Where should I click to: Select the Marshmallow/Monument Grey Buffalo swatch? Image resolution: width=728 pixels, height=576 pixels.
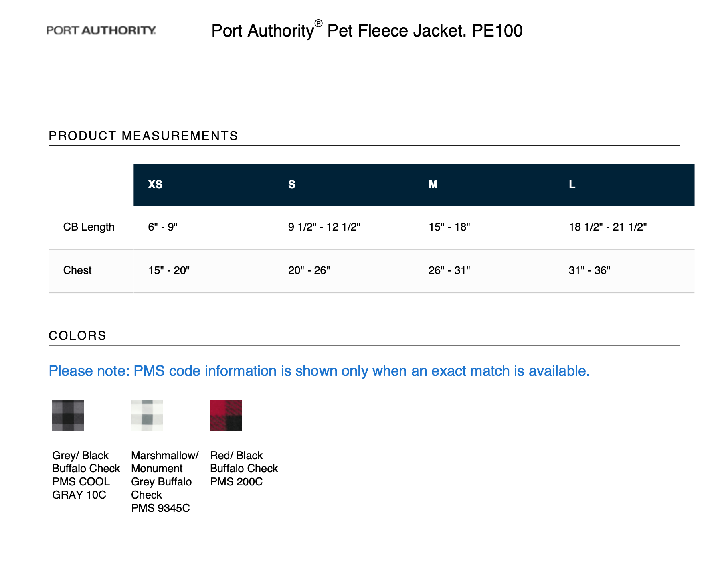(147, 415)
